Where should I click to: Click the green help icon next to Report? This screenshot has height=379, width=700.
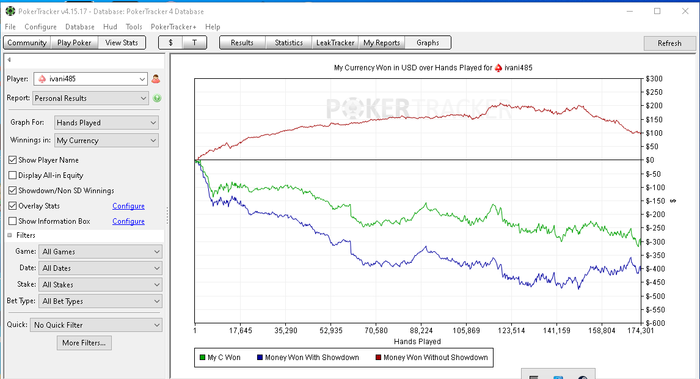click(x=157, y=98)
